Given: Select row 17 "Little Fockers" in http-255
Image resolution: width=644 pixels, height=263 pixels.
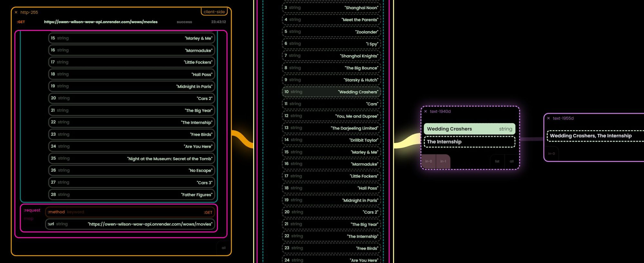Looking at the screenshot, I should click(131, 62).
